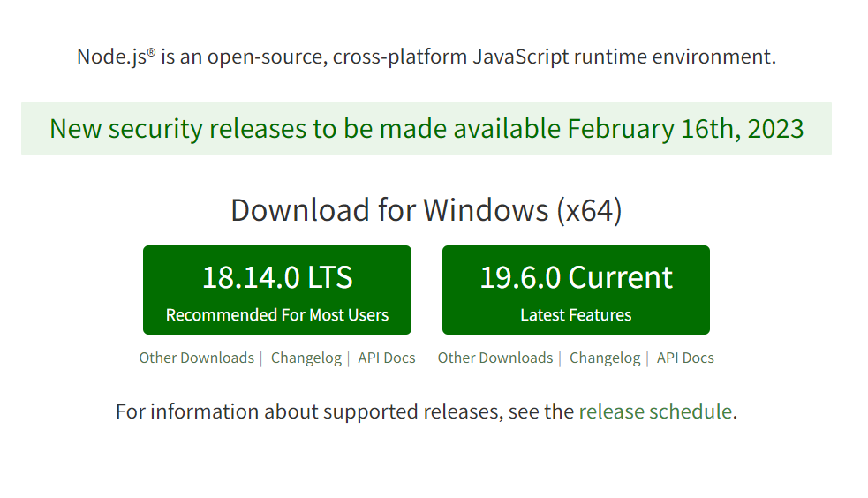Download the 18.14.0 LTS installer
Screen dimensions: 868x498
click(x=276, y=290)
